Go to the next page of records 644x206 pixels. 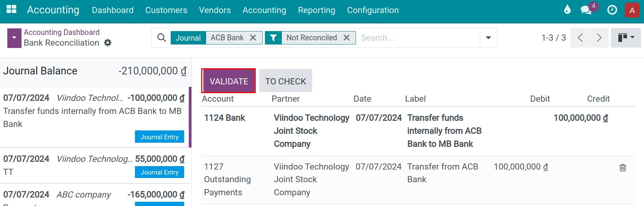599,38
